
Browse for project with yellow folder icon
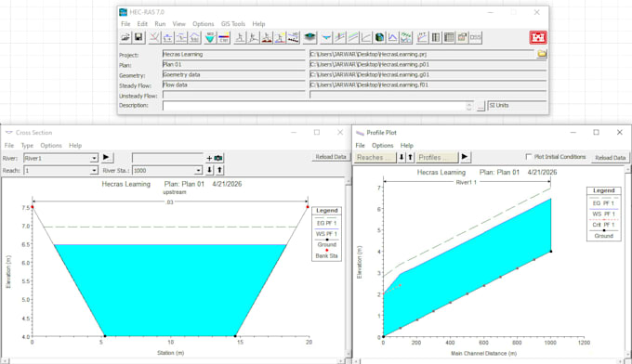(542, 54)
